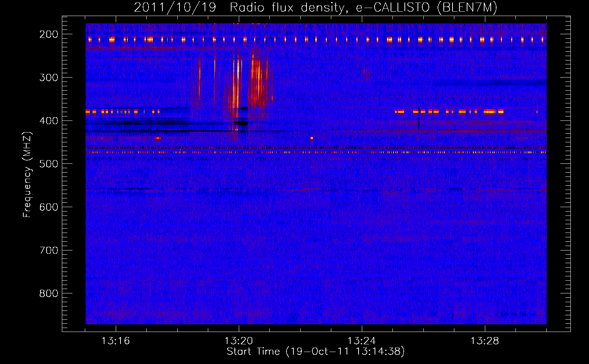Click the 'Frequency (MHZ)' axis label
This screenshot has width=589, height=364.
pos(27,174)
